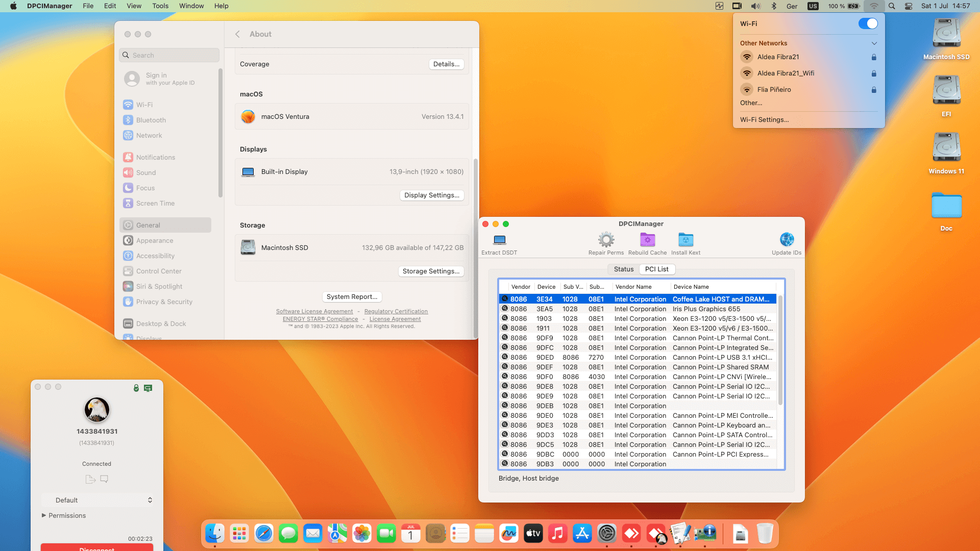Launch App Store from the Dock

(582, 534)
